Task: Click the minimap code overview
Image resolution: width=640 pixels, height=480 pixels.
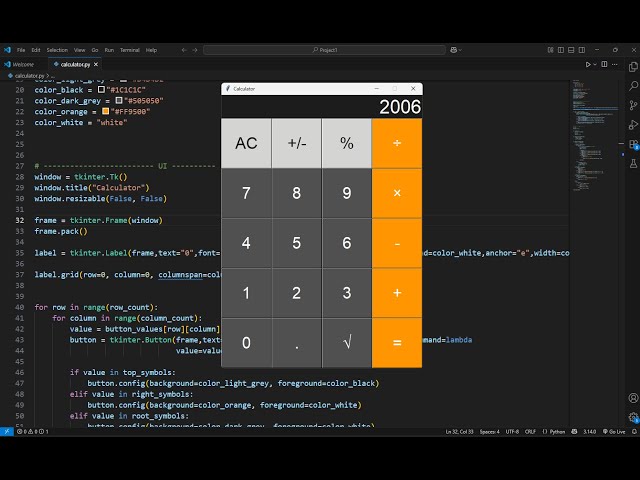Action: (595, 137)
